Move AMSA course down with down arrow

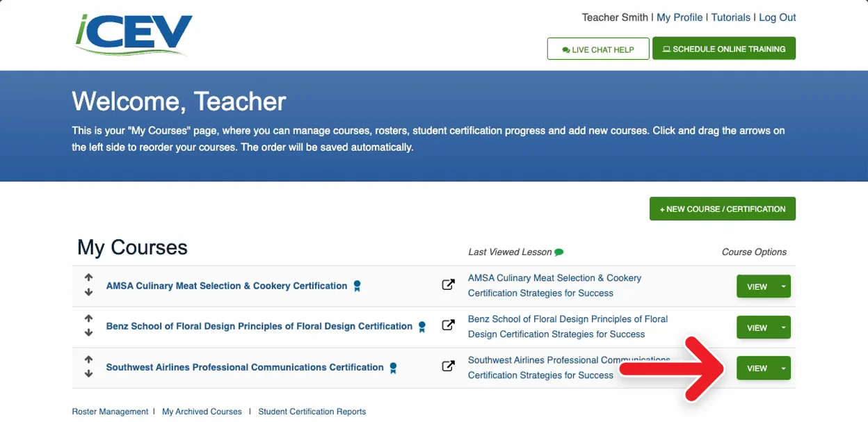tap(88, 293)
